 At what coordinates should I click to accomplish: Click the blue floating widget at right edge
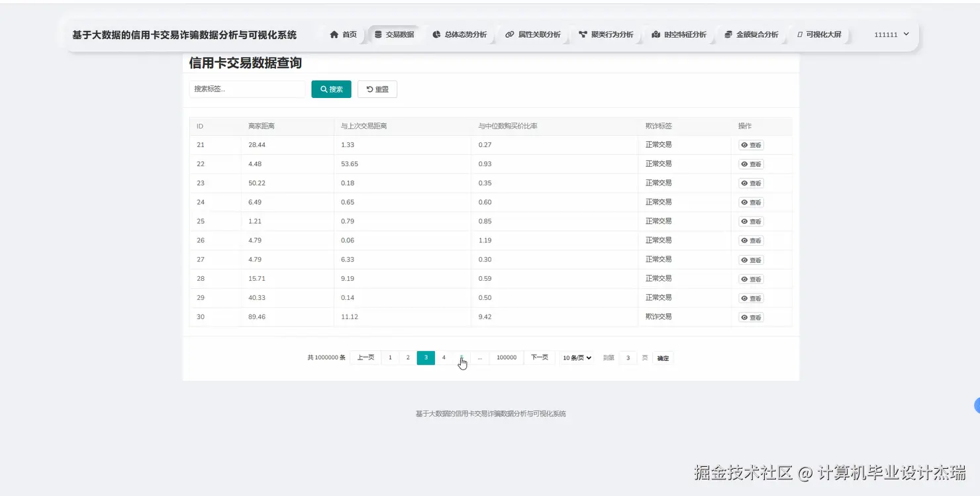[x=977, y=406]
